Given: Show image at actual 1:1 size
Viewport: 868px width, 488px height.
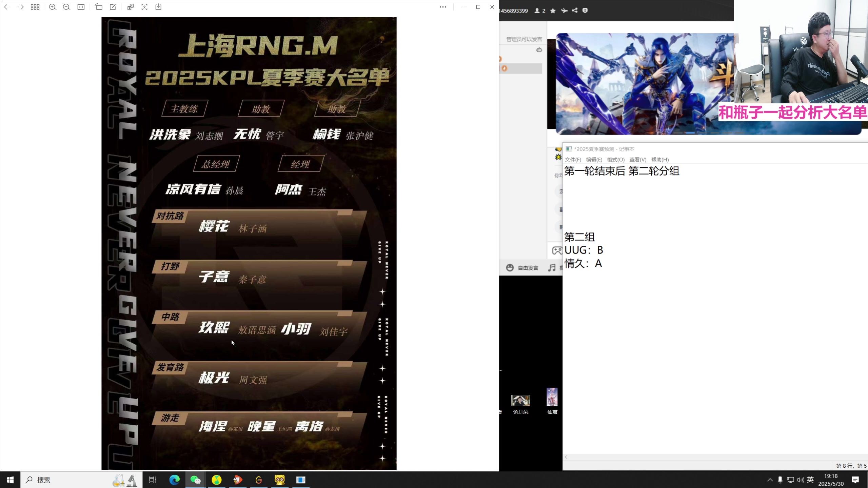Looking at the screenshot, I should [81, 7].
